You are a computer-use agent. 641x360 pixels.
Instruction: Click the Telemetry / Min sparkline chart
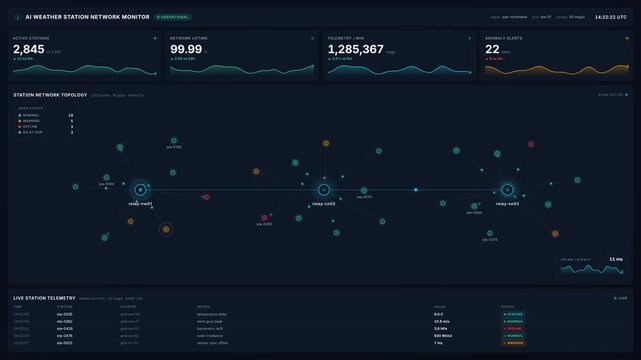click(399, 70)
